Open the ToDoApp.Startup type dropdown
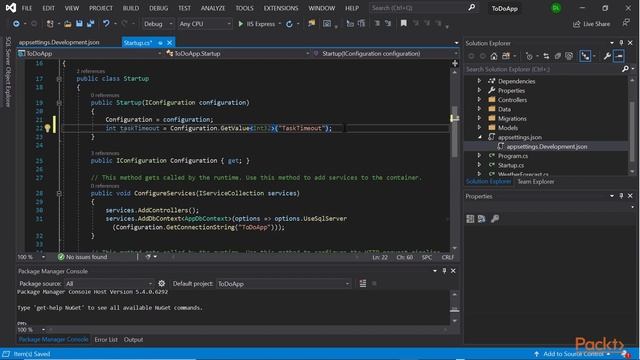Image resolution: width=640 pixels, height=360 pixels. [238, 53]
